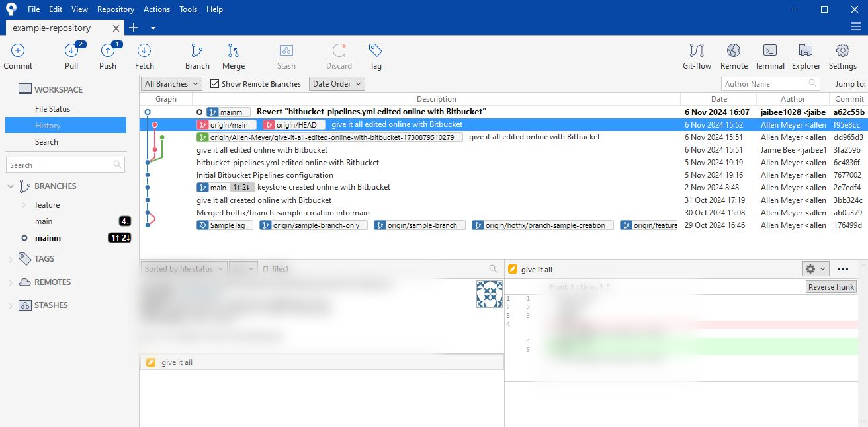Select the feature branch in sidebar

tap(47, 205)
